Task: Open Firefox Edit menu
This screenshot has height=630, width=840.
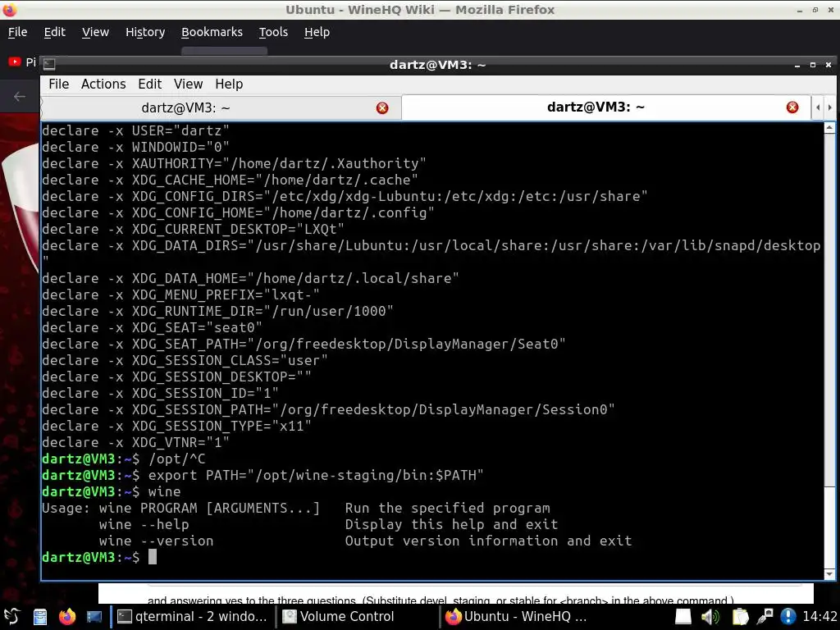Action: click(x=55, y=32)
